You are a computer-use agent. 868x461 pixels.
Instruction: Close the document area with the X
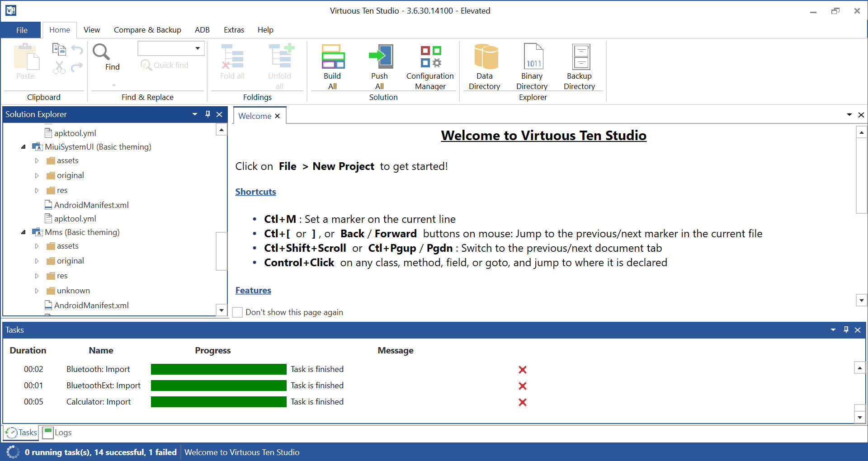pos(861,115)
